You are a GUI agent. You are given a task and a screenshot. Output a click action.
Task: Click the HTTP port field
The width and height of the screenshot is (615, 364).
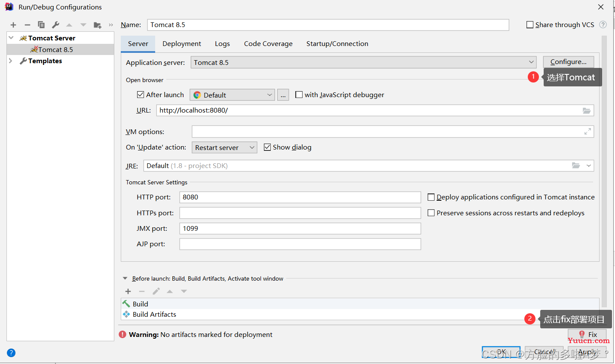300,197
